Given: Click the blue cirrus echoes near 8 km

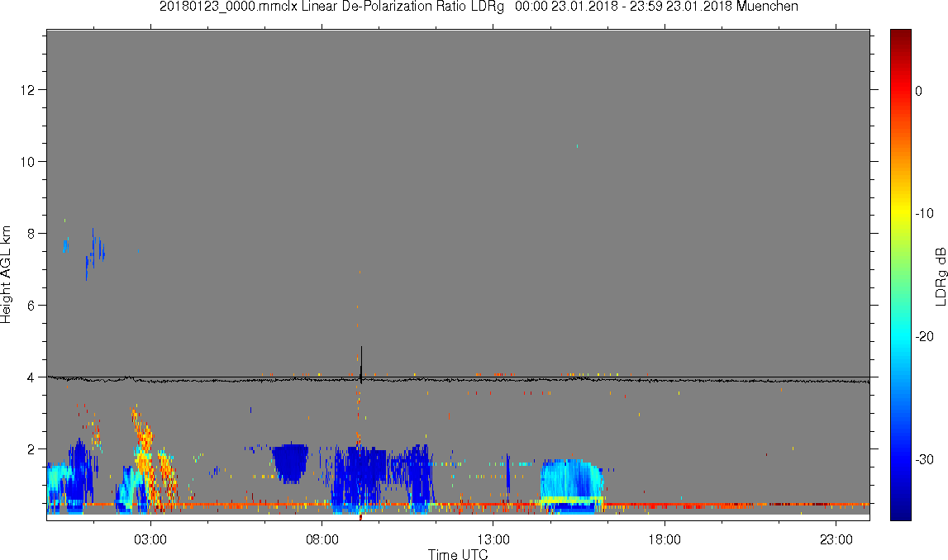Looking at the screenshot, I should pyautogui.click(x=84, y=253).
